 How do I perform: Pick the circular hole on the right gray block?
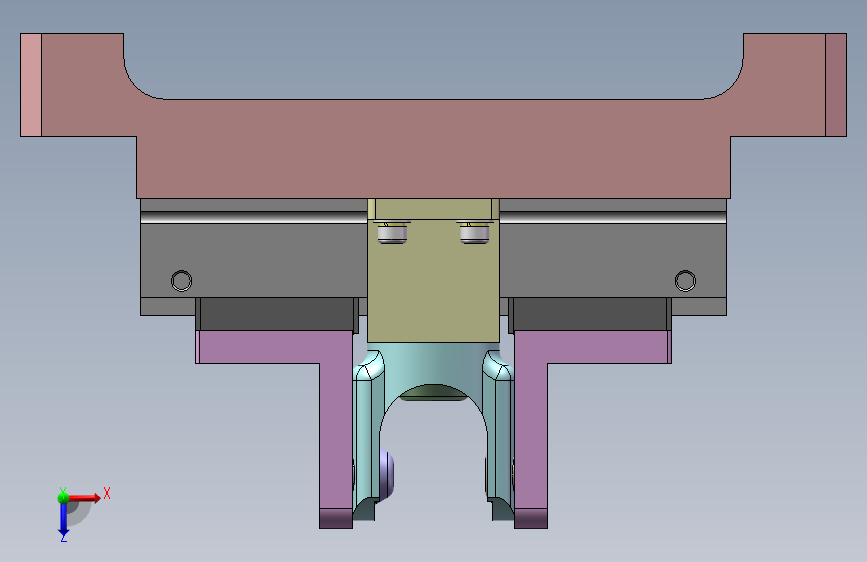(685, 281)
